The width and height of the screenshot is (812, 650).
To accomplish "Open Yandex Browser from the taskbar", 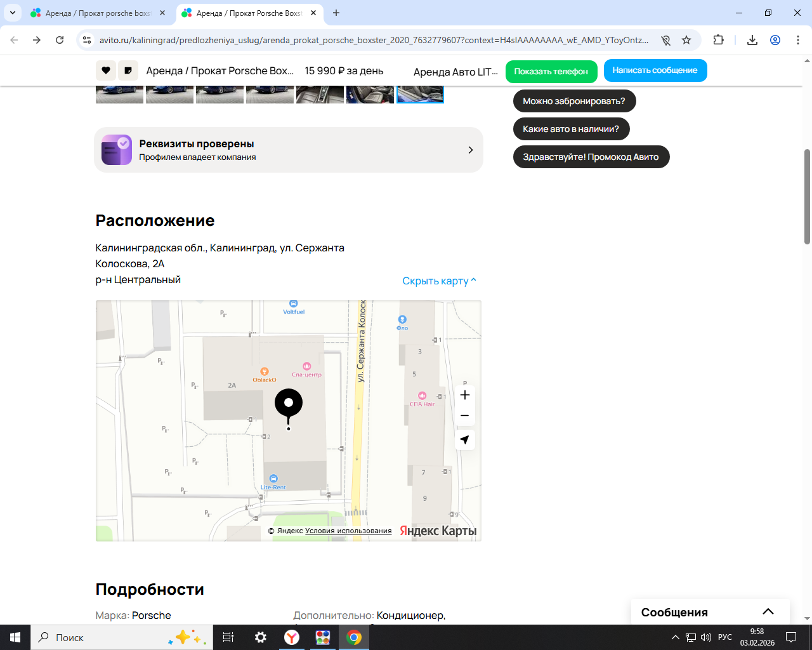I will click(292, 637).
